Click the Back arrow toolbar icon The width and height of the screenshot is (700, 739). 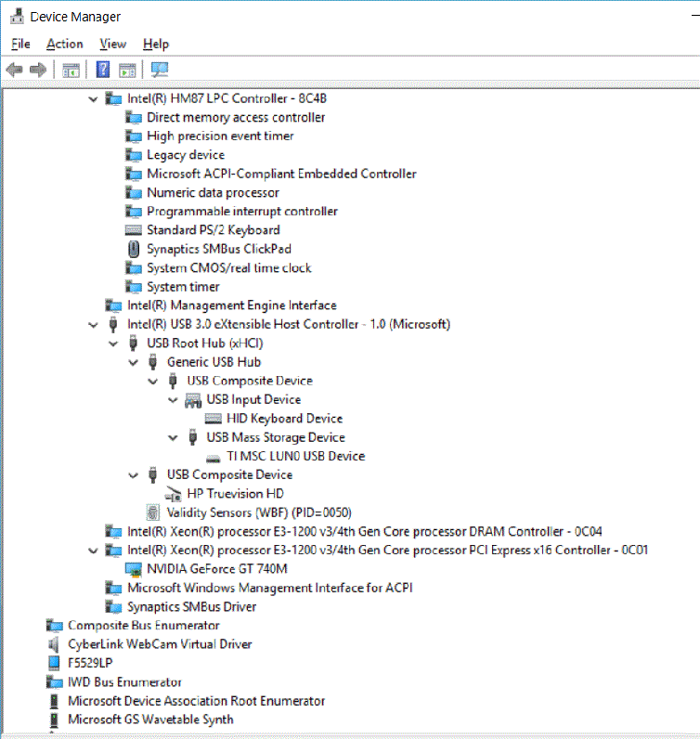point(15,70)
